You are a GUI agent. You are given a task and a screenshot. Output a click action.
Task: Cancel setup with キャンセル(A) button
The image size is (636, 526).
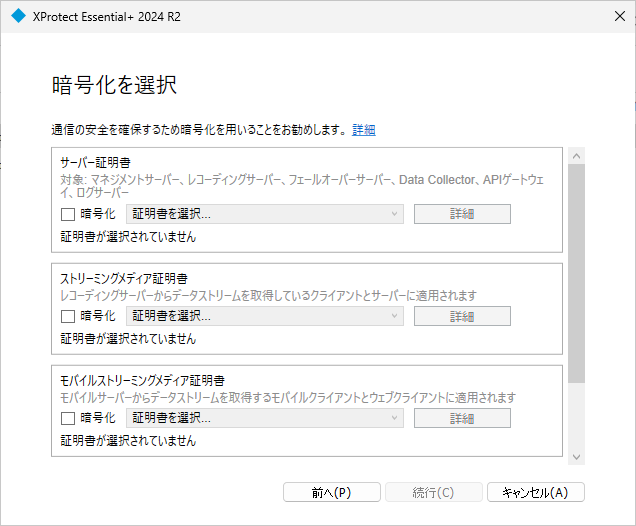click(535, 492)
